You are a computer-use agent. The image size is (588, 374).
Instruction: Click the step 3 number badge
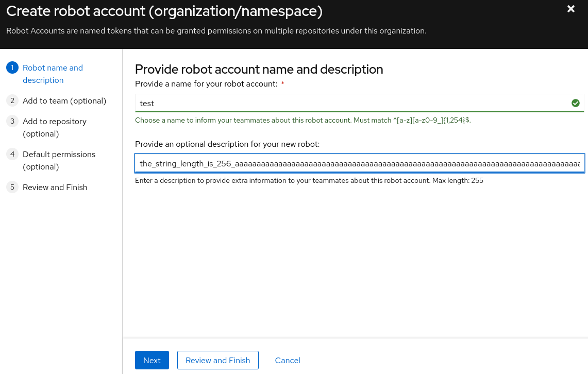(12, 122)
